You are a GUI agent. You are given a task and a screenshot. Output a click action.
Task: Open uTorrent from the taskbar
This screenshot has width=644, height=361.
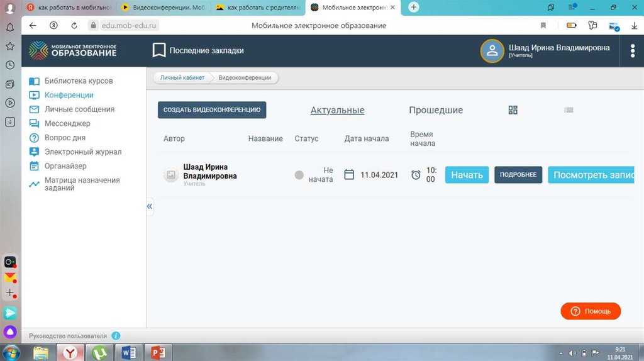point(100,353)
